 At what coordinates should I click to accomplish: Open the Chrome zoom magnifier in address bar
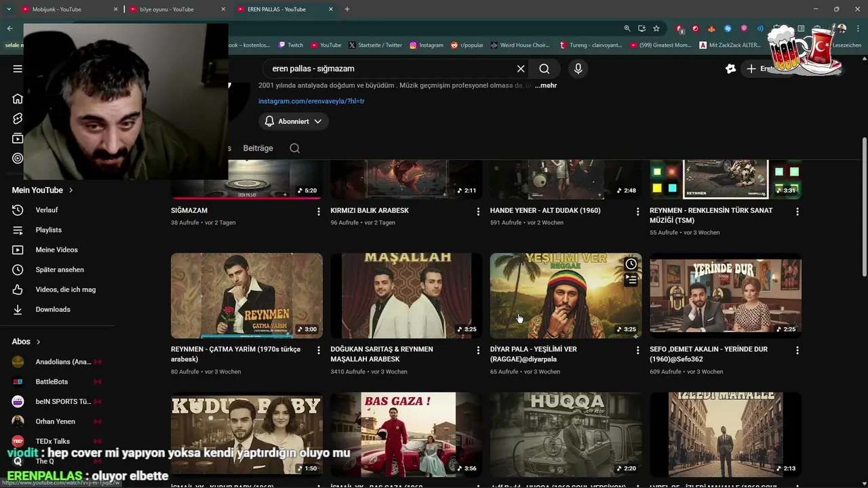pos(627,28)
